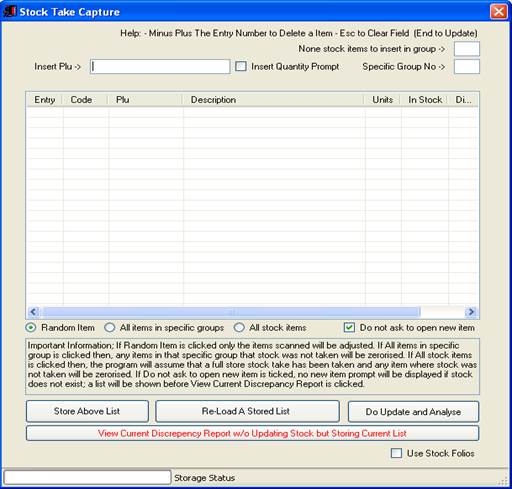Close the Stock Take Capture window
Screen dimensions: 512x489
click(498, 12)
